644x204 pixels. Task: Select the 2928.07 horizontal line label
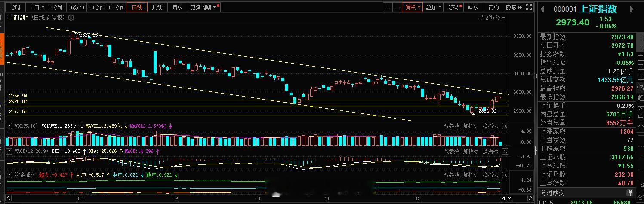(18, 101)
